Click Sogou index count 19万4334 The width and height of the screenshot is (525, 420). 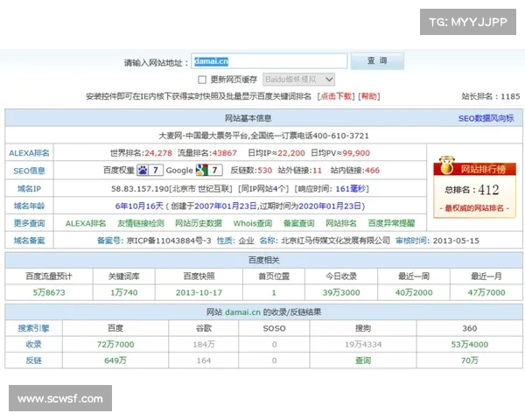coord(363,344)
